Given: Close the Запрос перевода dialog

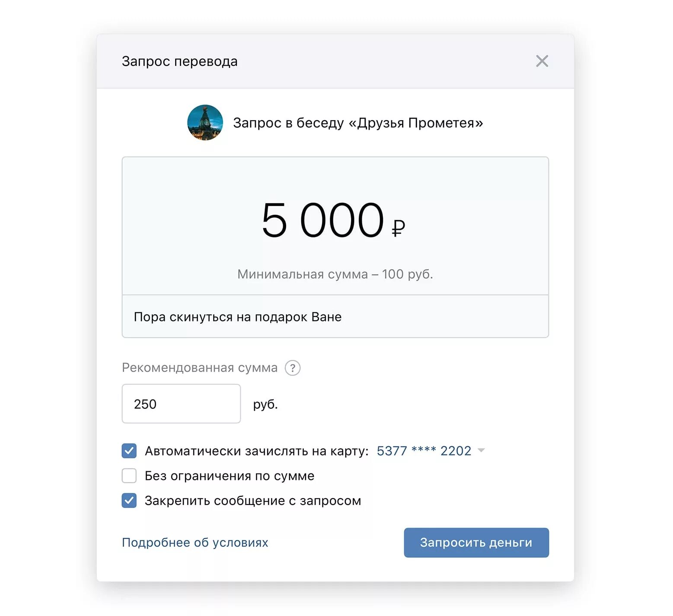Looking at the screenshot, I should point(542,61).
